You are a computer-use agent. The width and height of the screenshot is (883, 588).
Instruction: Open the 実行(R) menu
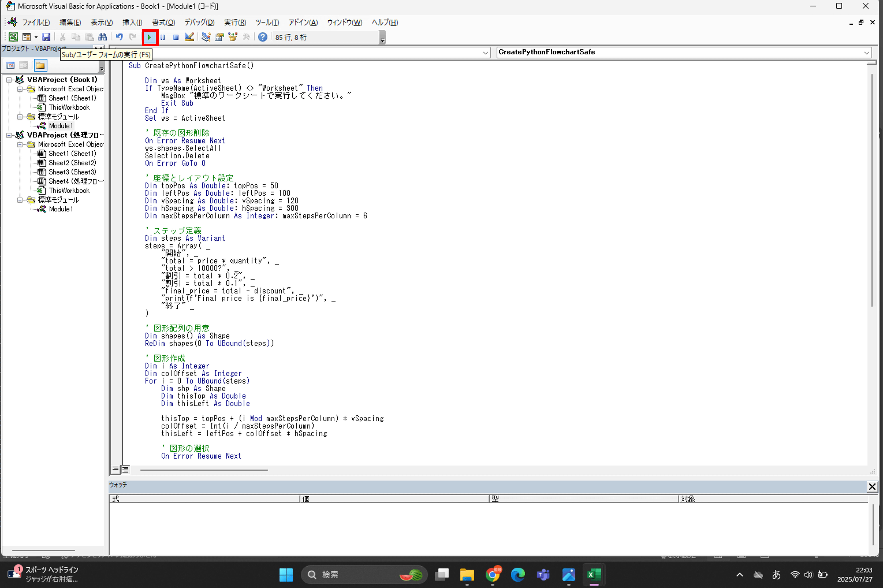click(235, 23)
